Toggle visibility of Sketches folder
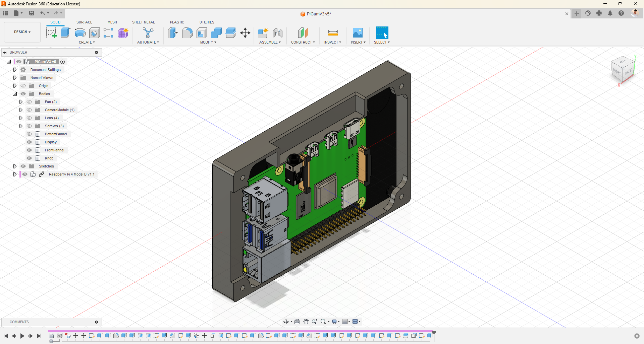Image resolution: width=644 pixels, height=344 pixels. click(x=23, y=166)
